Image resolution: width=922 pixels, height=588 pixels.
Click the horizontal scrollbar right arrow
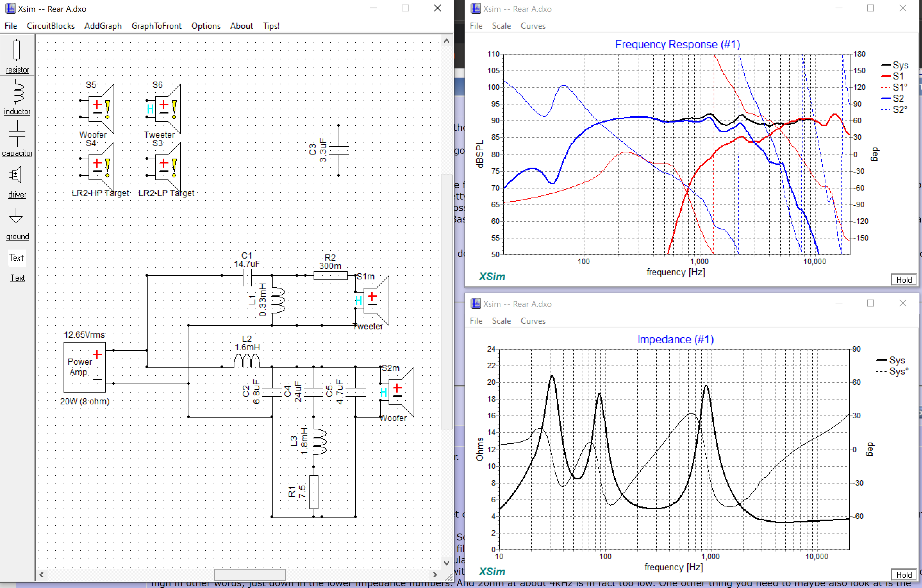click(x=435, y=574)
